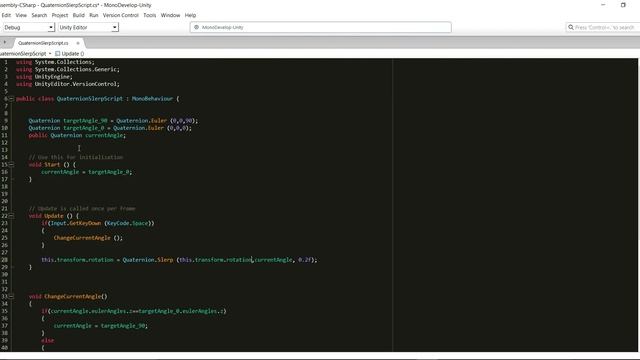Open the Update () member breadcrumb

coord(70,53)
